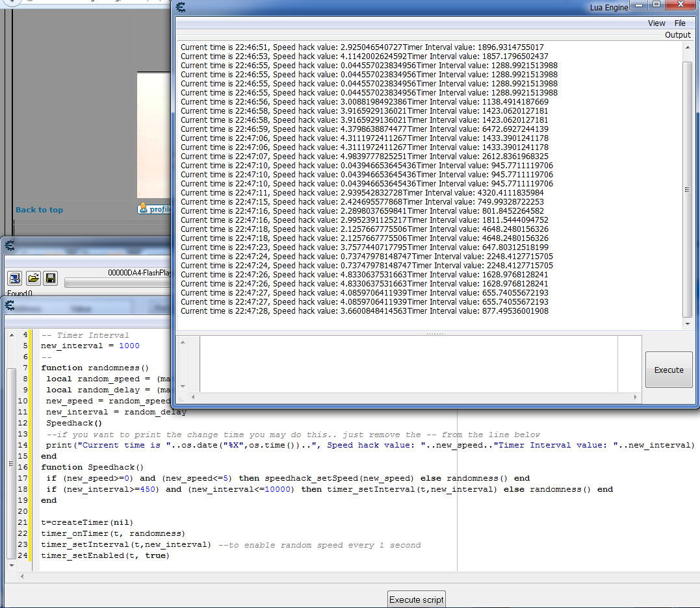Click the Execute script button
Screen dimensions: 700x608
click(416, 600)
